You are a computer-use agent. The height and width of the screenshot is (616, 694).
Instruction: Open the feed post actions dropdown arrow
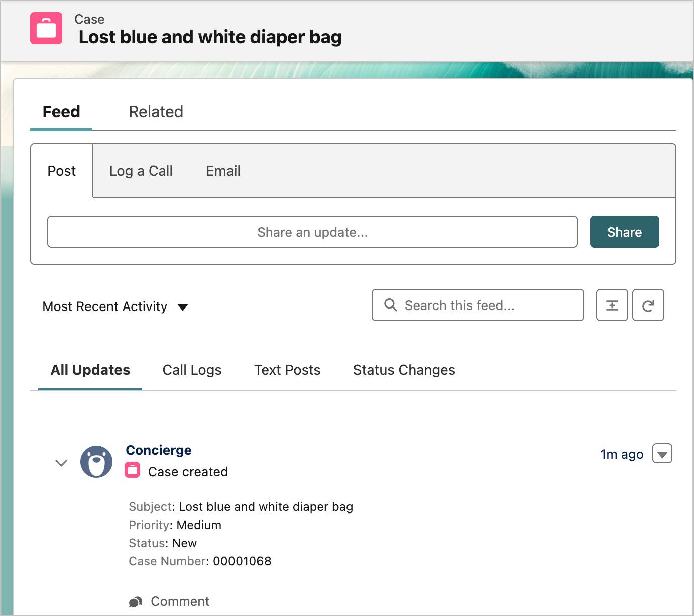(662, 453)
